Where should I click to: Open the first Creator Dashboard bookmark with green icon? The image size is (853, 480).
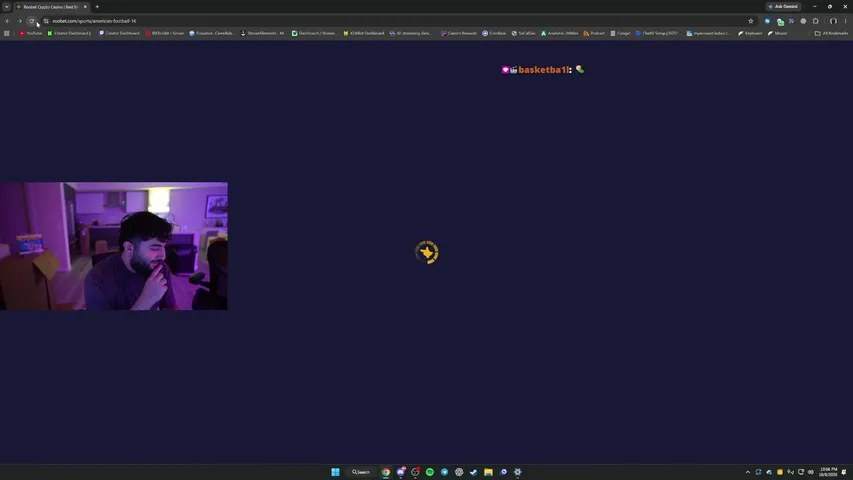[69, 33]
